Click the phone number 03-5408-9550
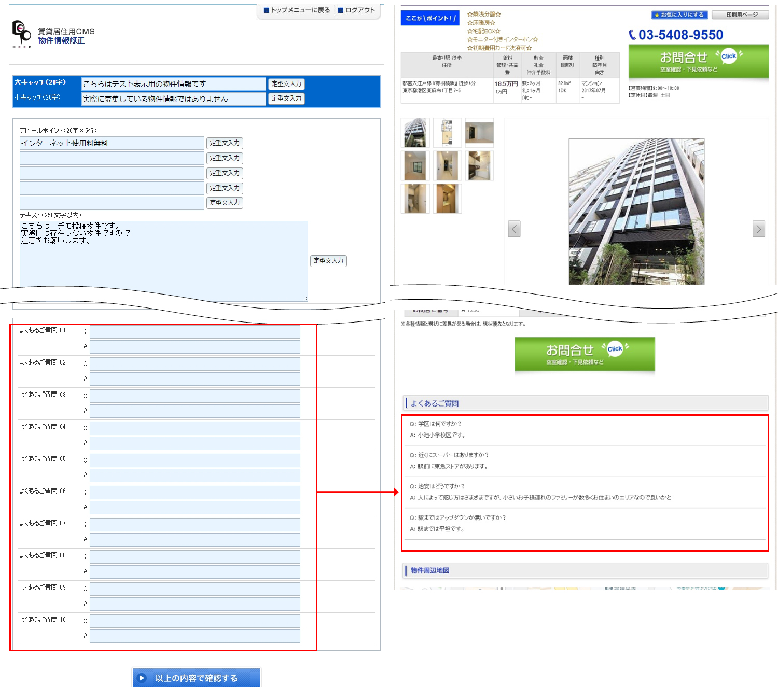This screenshot has height=700, width=778. (676, 35)
